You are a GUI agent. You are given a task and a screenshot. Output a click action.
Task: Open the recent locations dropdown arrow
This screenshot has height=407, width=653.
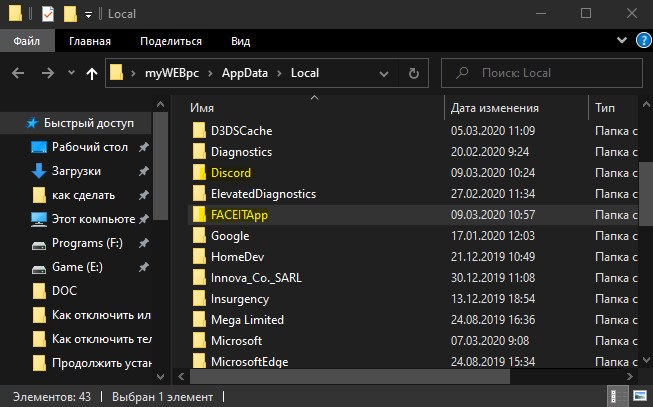(x=72, y=73)
